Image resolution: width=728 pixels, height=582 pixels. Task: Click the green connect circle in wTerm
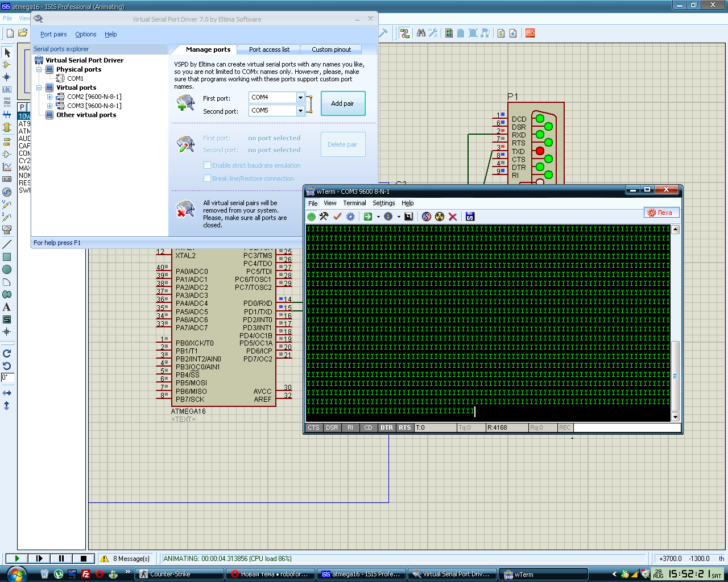coord(311,217)
